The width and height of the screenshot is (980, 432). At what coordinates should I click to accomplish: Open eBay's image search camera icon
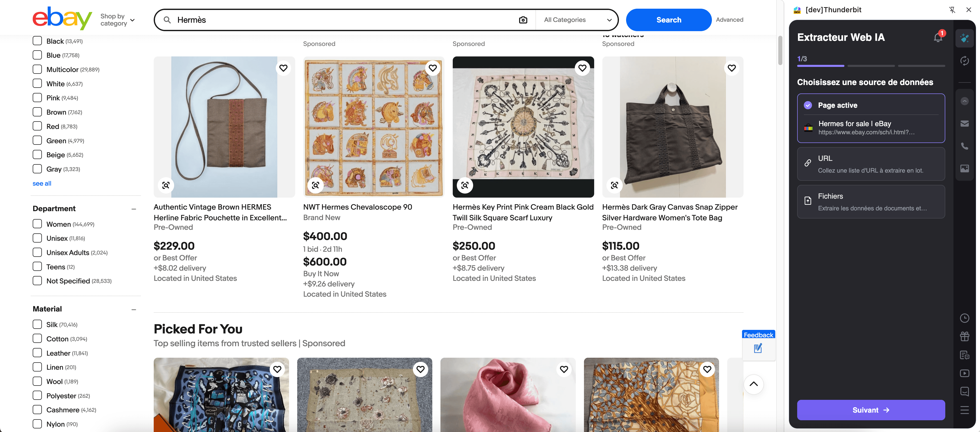coord(523,19)
